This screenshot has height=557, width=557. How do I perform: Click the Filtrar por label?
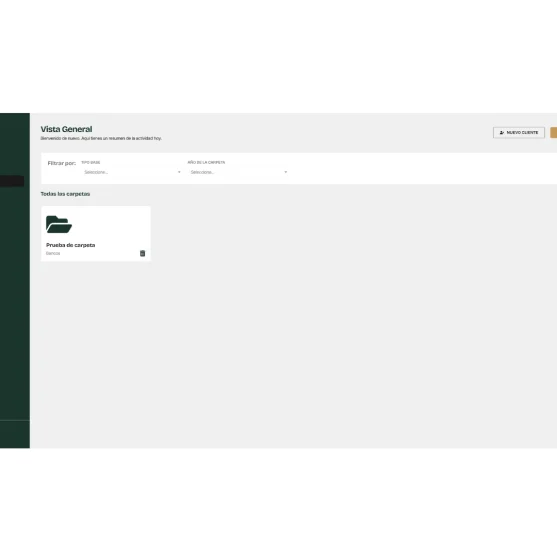pyautogui.click(x=62, y=163)
